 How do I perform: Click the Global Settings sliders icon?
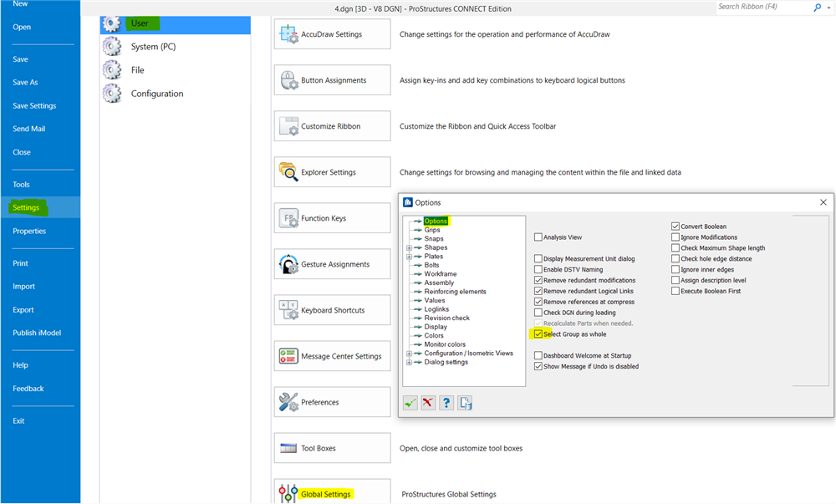click(288, 493)
